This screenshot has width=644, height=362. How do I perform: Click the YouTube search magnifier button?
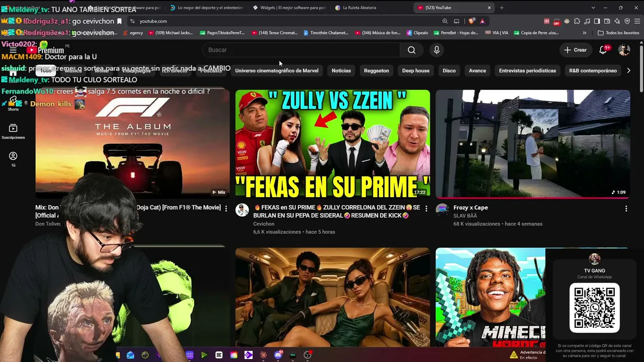(x=412, y=50)
